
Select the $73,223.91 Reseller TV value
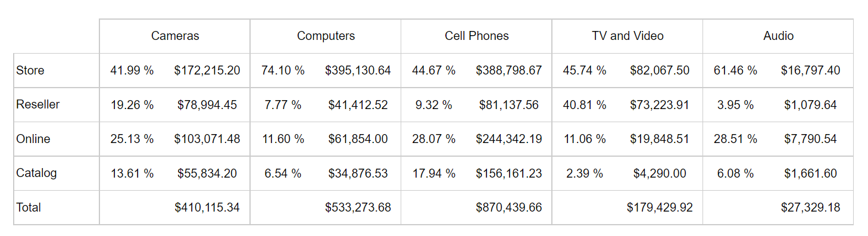660,105
